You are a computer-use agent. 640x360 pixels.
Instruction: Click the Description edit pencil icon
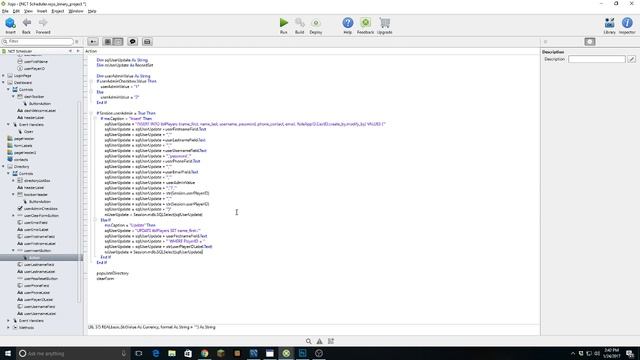pos(631,59)
